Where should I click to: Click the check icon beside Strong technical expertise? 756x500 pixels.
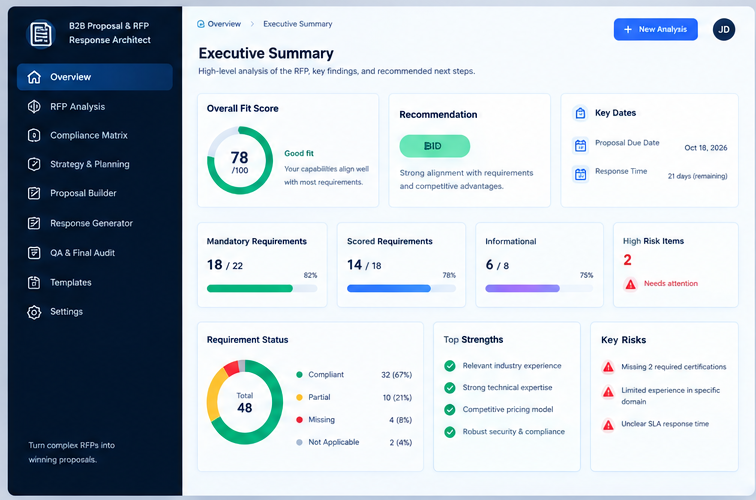click(450, 388)
